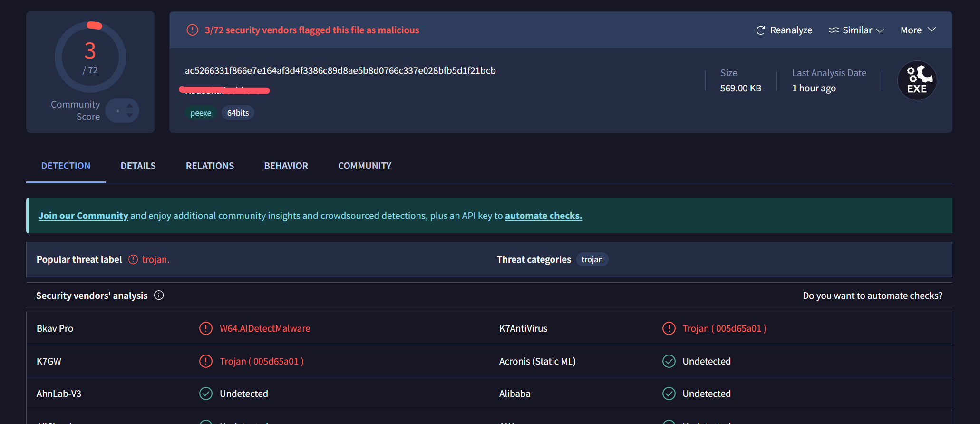Switch to the DETAILS tab
Viewport: 980px width, 424px height.
pos(138,166)
